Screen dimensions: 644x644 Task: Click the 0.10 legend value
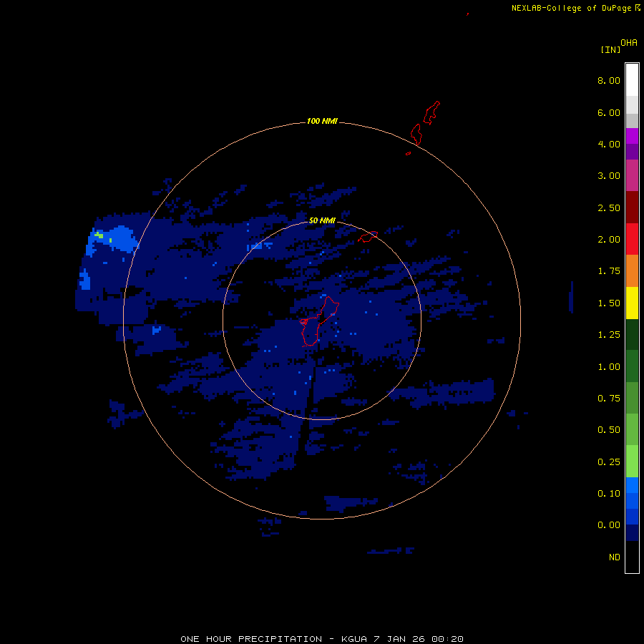[609, 494]
